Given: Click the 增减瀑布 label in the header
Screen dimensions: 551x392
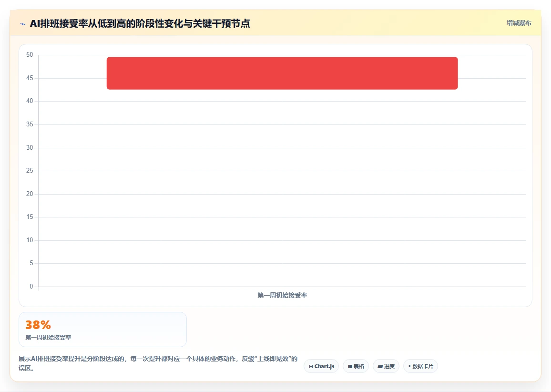Looking at the screenshot, I should point(519,23).
